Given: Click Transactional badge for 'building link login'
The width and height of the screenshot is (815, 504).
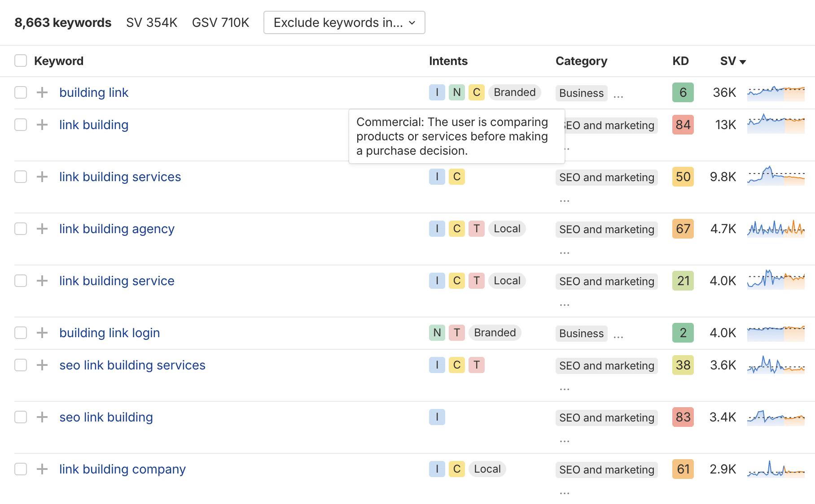Looking at the screenshot, I should tap(457, 333).
